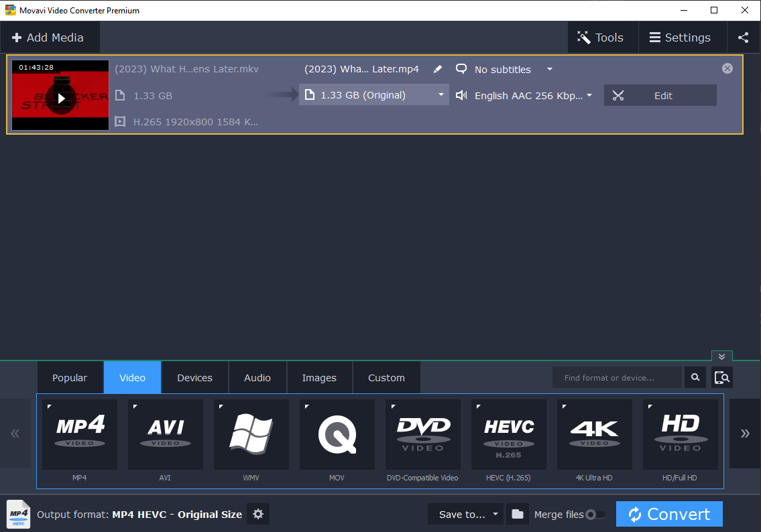Switch to the Devices tab
This screenshot has width=761, height=532.
194,377
